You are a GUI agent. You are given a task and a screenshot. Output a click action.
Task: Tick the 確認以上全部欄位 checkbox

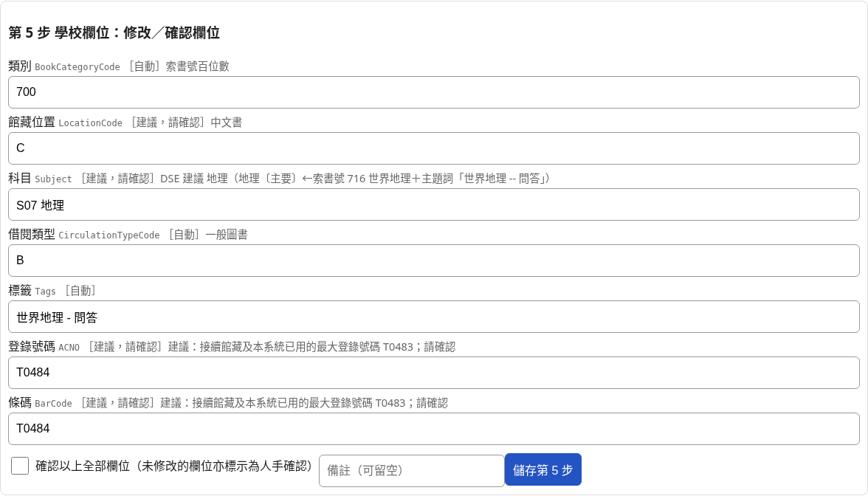(20, 466)
